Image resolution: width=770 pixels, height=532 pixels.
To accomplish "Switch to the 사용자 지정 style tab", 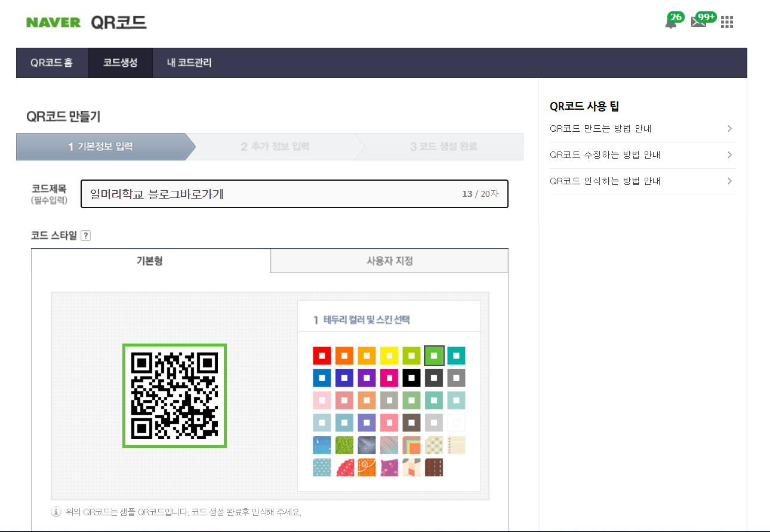I will 389,261.
